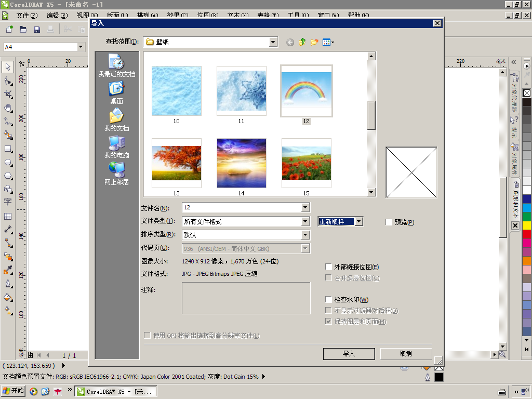Expand the 文件名 dropdown
532x399 pixels.
(x=305, y=207)
